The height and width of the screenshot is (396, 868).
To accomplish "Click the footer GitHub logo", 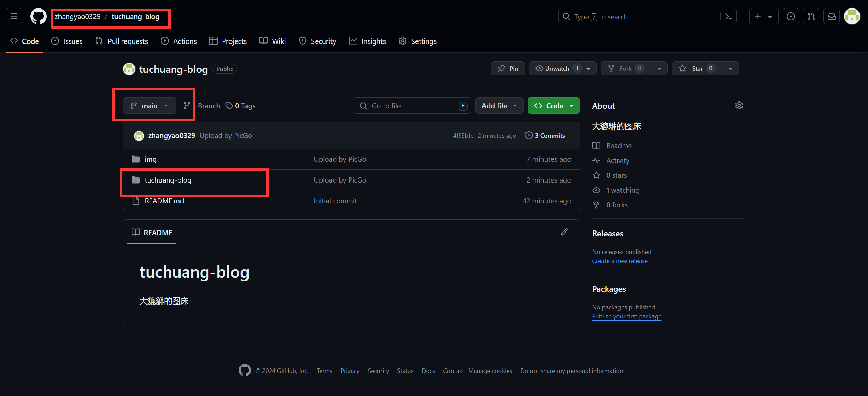I will tap(244, 371).
